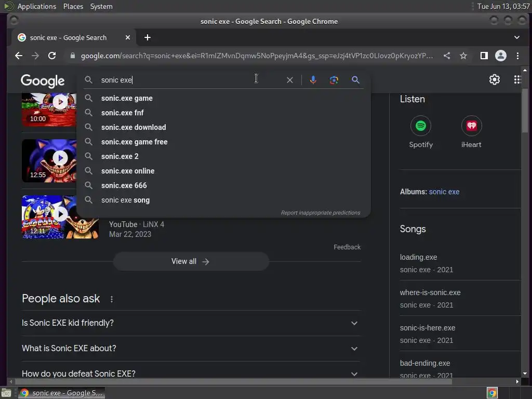Select suggestion "sonic exe song"
Viewport: 532px width, 399px height.
tap(223, 200)
